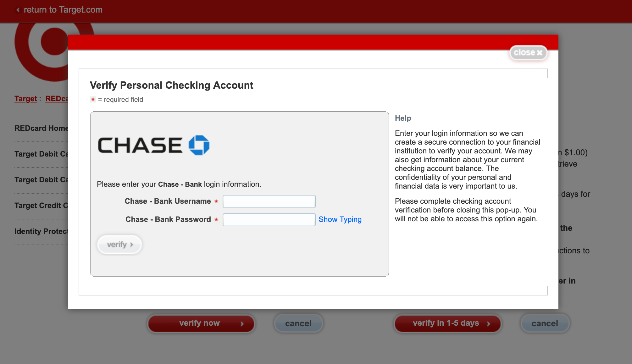Close the verification popup
The image size is (632, 364).
(528, 53)
